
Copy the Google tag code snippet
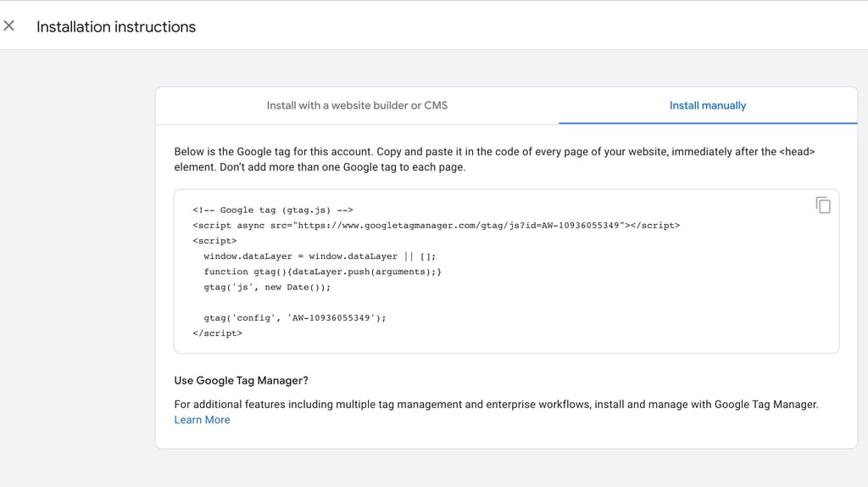822,204
